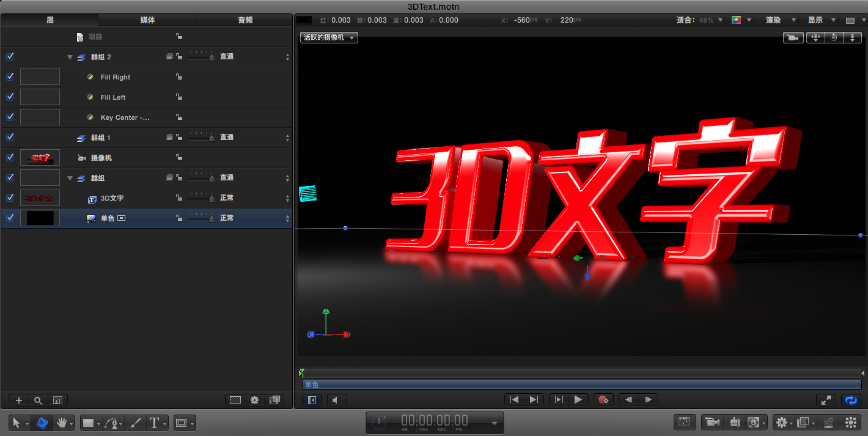
Task: Toggle loop playback off
Action: [x=851, y=401]
